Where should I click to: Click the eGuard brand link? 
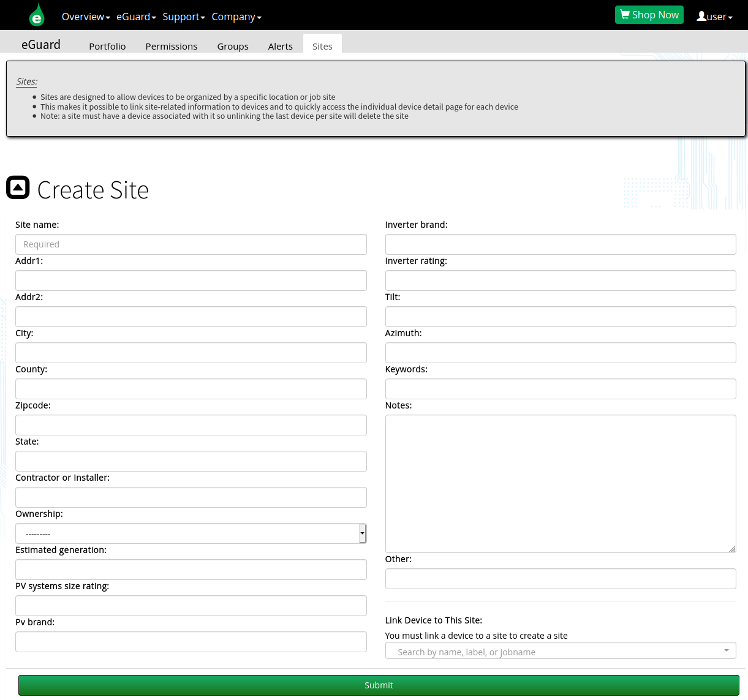(x=41, y=45)
